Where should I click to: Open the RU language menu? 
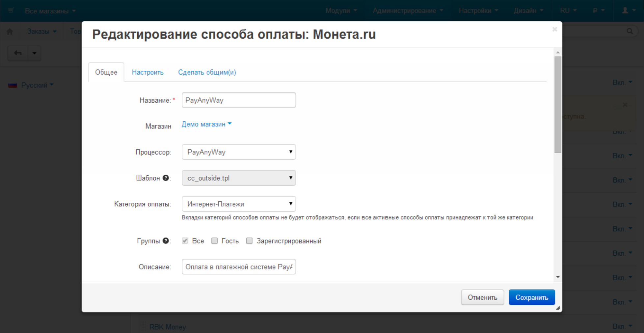[x=568, y=11]
